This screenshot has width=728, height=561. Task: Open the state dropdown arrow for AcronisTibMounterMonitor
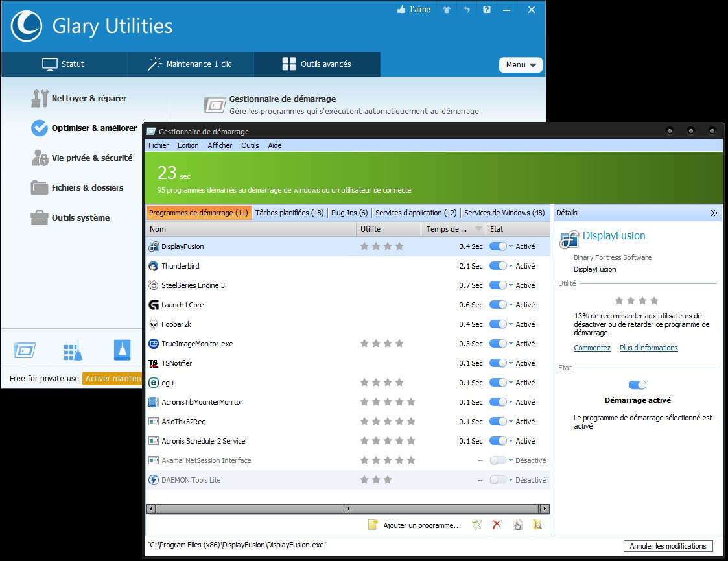511,402
